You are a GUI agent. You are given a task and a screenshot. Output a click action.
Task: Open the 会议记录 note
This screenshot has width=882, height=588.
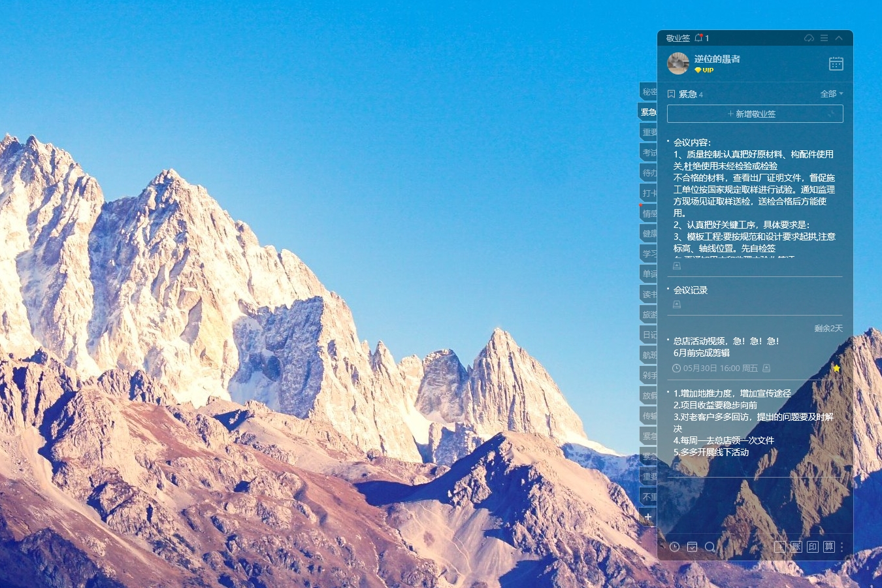click(691, 290)
